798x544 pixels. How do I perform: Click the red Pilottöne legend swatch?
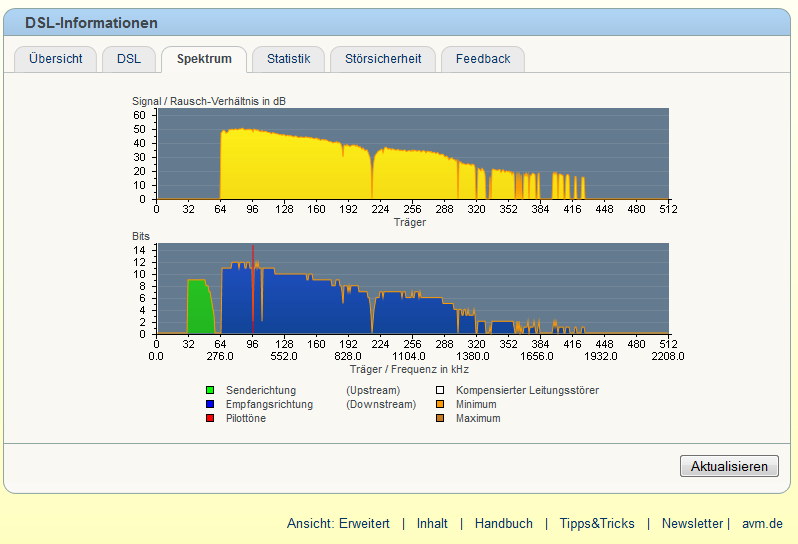pos(210,418)
